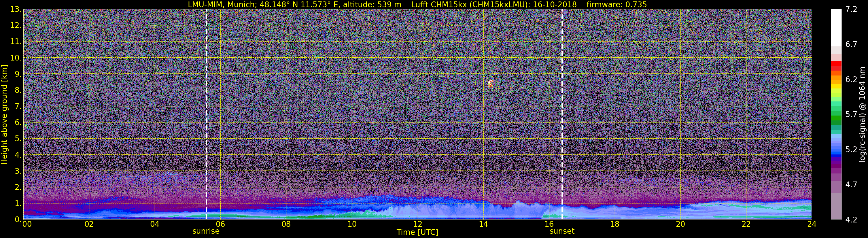Click the time axis tick label '08'

point(286,224)
